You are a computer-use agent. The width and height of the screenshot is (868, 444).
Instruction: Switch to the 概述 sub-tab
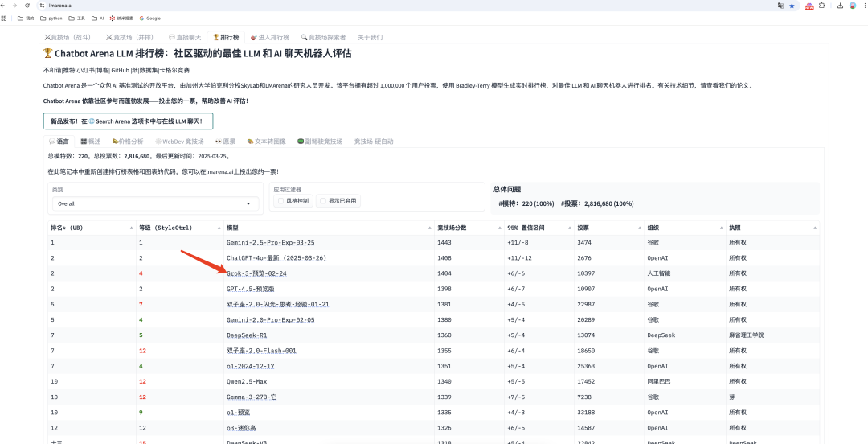[x=90, y=142]
